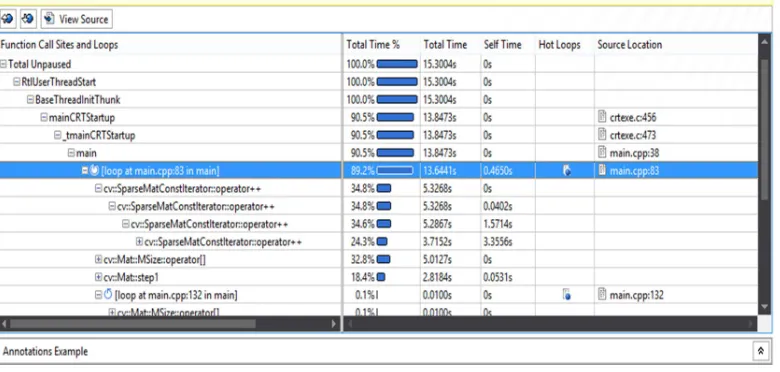Collapse the main function node

tap(71, 153)
